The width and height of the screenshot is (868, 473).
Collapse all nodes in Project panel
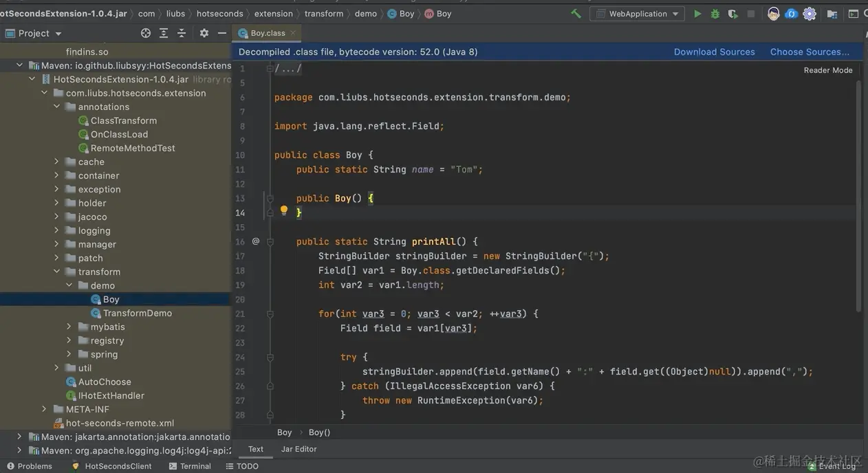(181, 32)
